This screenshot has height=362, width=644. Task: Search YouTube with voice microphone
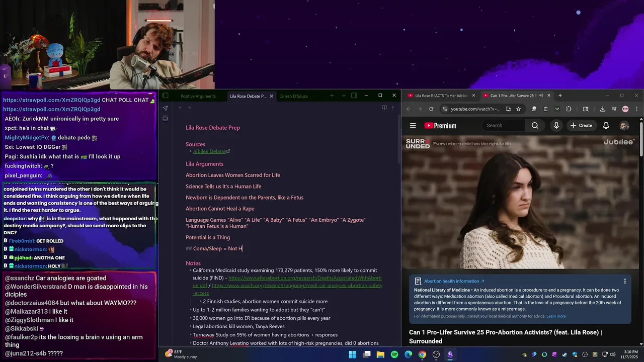[556, 125]
